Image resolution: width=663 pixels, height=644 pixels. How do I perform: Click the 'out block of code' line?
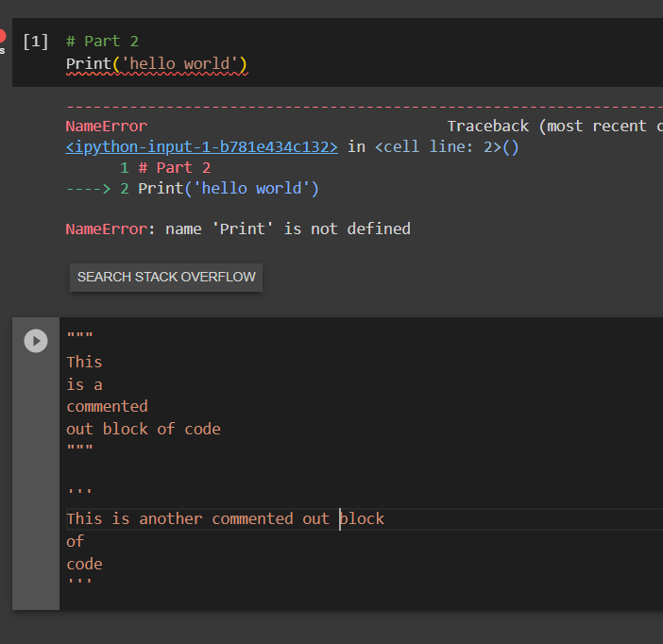(x=144, y=430)
